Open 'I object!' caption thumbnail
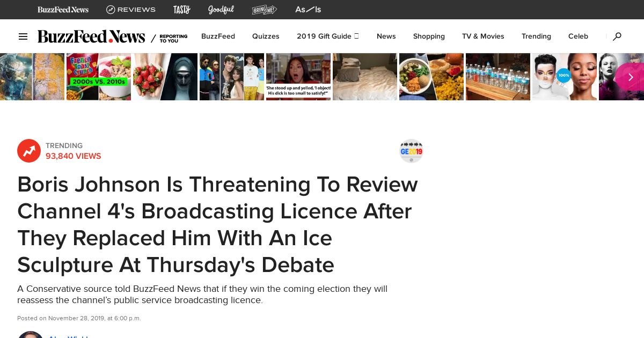This screenshot has width=644, height=338. (298, 77)
